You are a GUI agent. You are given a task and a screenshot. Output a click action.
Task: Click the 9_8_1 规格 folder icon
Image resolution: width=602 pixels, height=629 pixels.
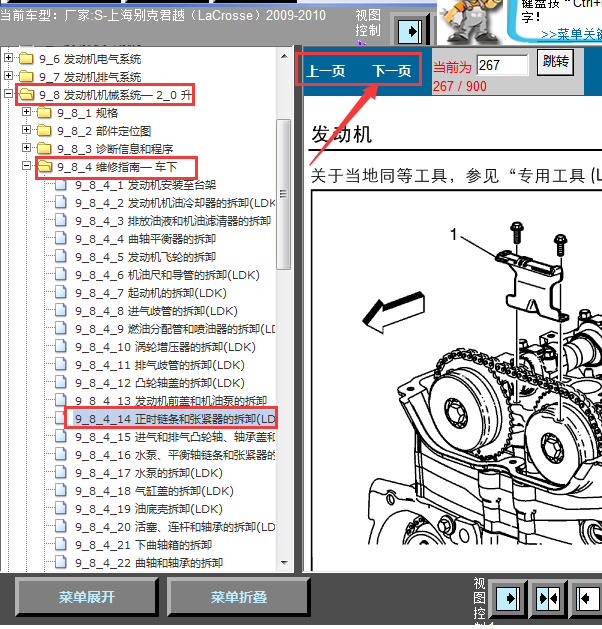click(x=44, y=112)
